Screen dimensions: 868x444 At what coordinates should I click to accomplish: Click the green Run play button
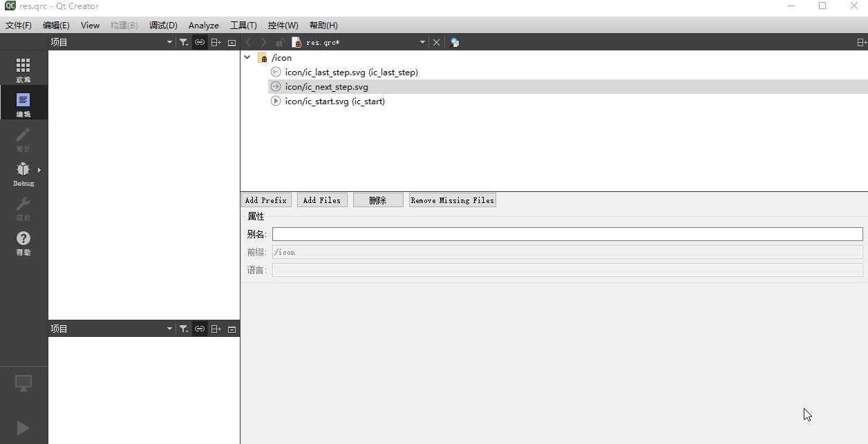click(x=23, y=428)
